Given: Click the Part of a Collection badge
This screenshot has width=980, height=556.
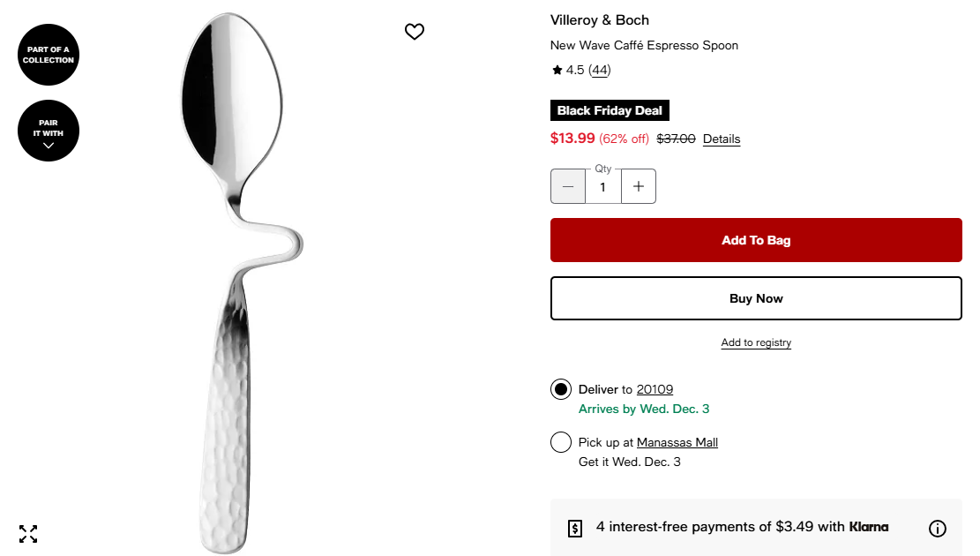Looking at the screenshot, I should [49, 55].
